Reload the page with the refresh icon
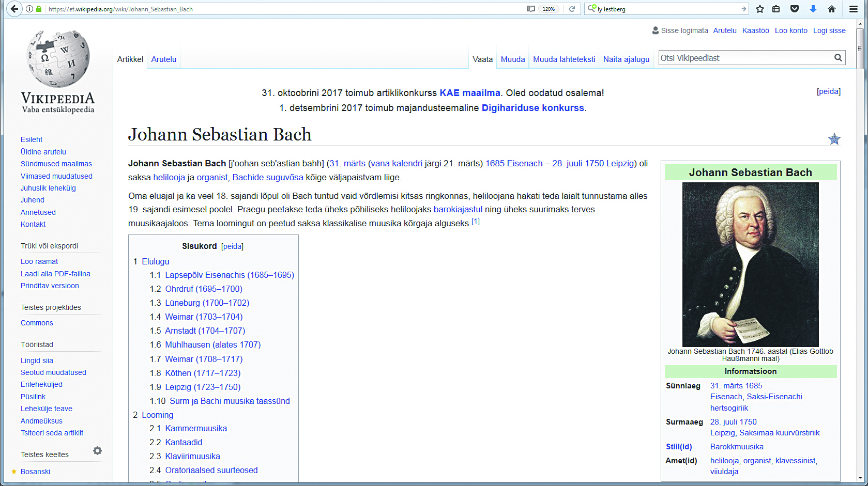Image resolution: width=868 pixels, height=486 pixels. tap(572, 9)
